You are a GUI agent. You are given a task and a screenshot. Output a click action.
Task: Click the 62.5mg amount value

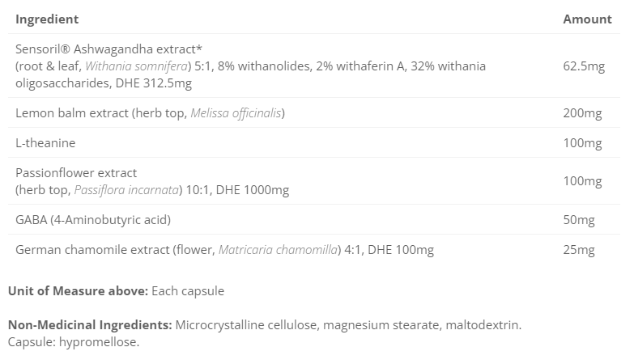(x=584, y=66)
